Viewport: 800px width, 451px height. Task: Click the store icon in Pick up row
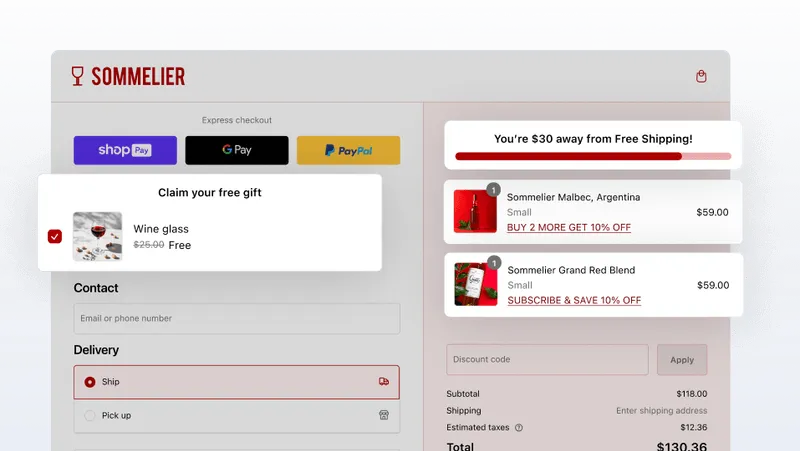click(384, 415)
